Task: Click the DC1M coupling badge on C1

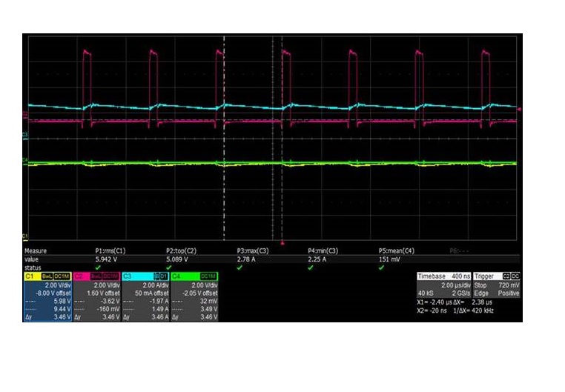Action: point(62,276)
